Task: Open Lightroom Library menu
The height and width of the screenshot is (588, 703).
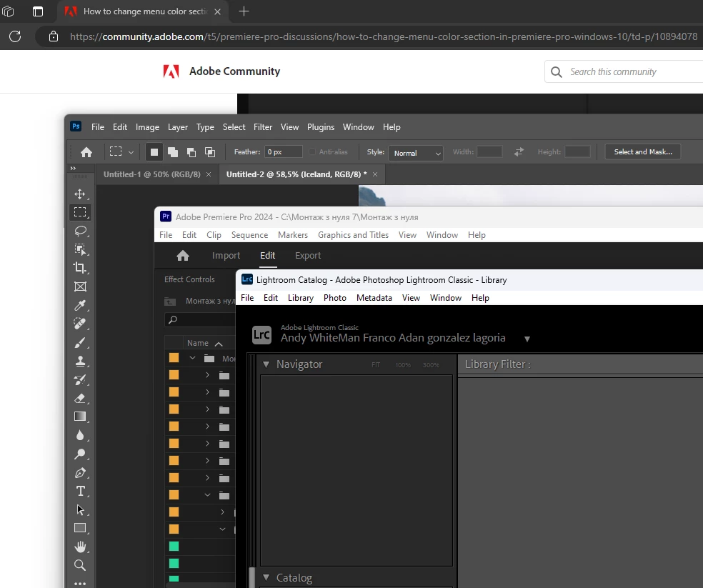Action: (300, 298)
